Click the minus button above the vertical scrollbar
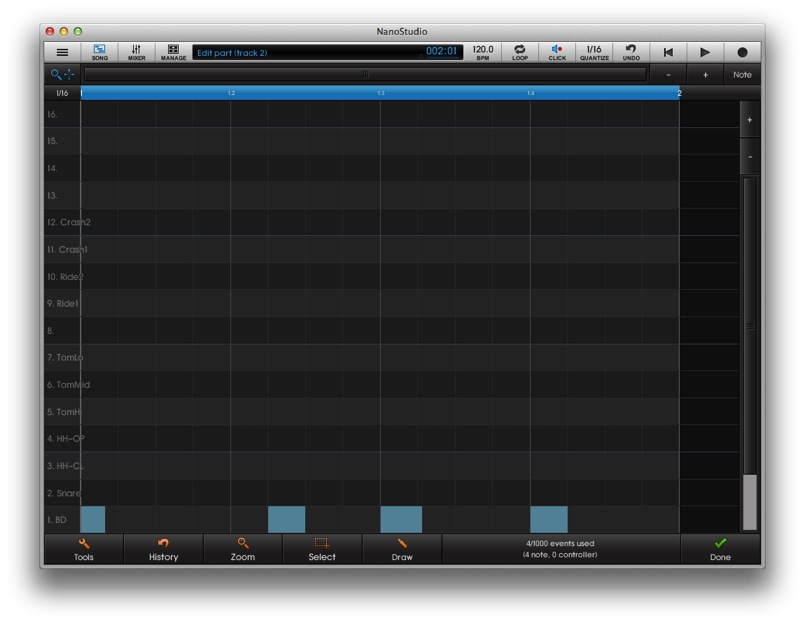 point(750,157)
